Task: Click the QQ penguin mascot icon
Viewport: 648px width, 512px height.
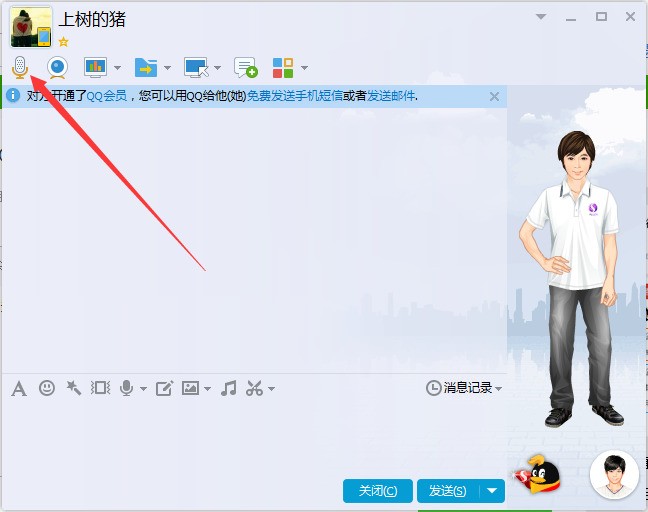Action: tap(537, 474)
